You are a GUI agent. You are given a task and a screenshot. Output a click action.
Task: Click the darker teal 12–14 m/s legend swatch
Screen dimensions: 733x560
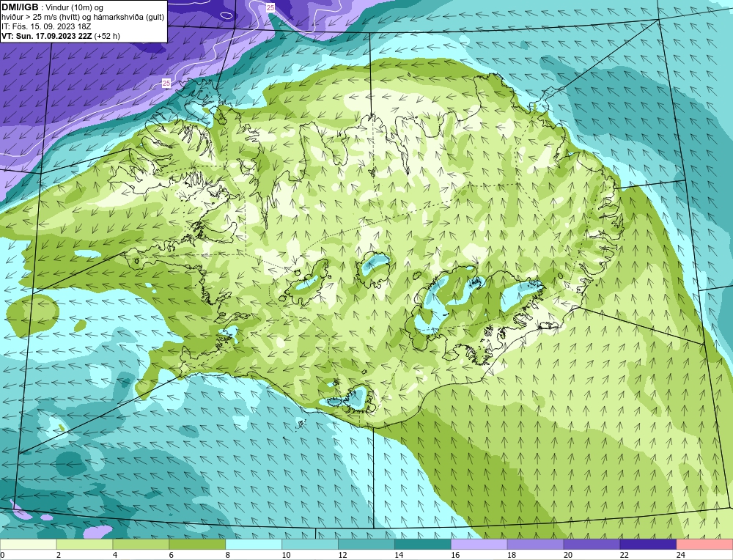point(366,544)
